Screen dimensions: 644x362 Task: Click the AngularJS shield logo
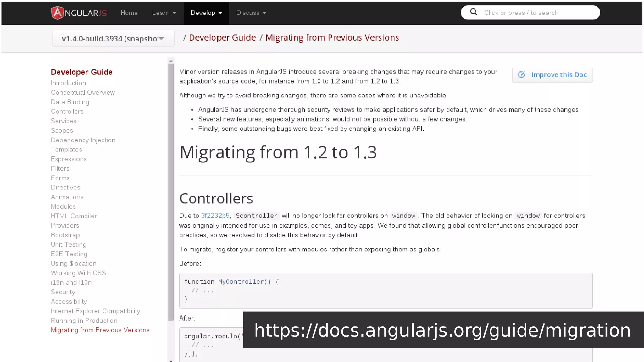pos(58,13)
